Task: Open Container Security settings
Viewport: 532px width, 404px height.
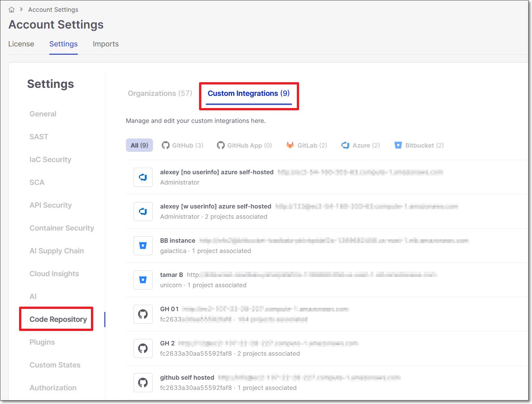Action: (x=62, y=228)
